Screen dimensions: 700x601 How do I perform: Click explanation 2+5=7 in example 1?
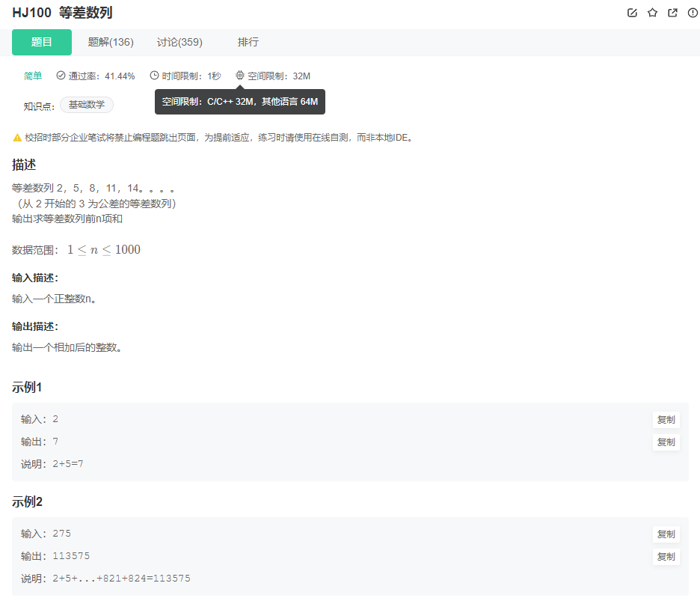(68, 464)
